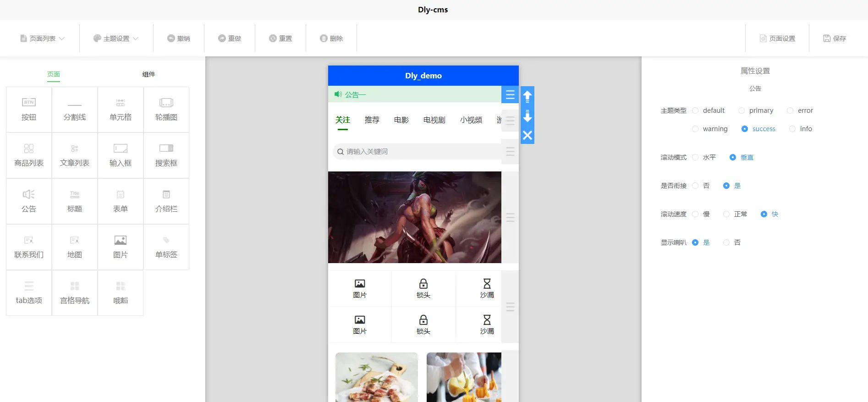Click the 重做 redo button
Viewport: 868px width, 402px height.
point(230,39)
